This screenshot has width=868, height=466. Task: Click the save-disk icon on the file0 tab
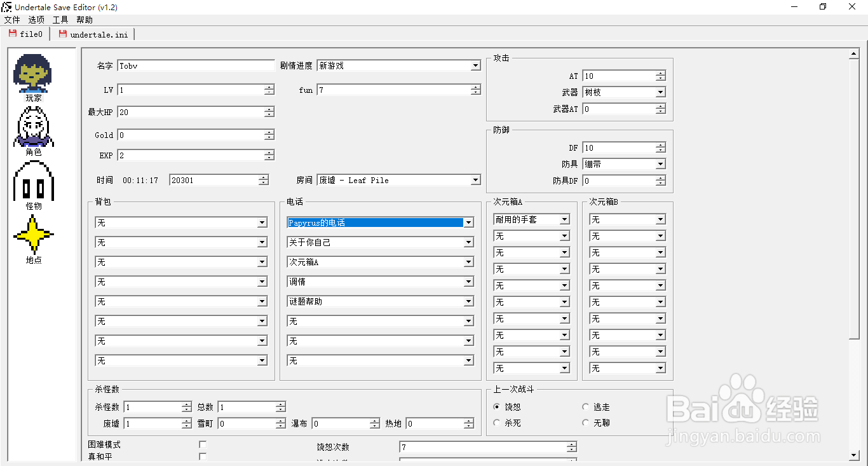[x=13, y=34]
